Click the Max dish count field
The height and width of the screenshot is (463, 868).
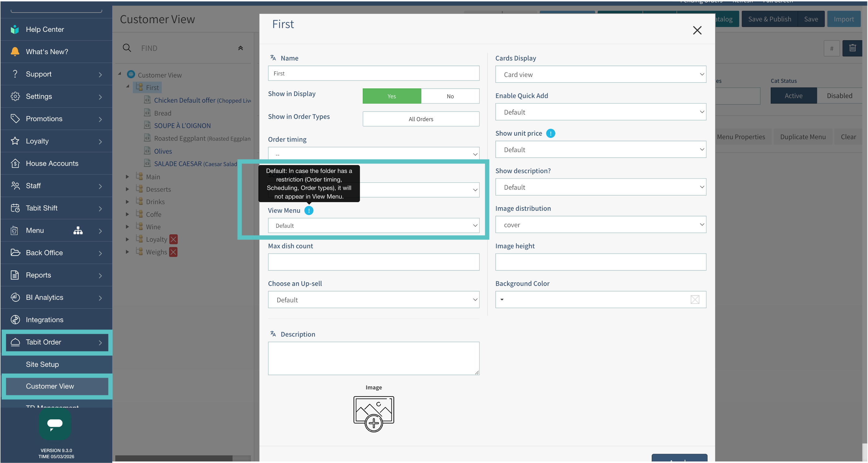[x=374, y=262]
